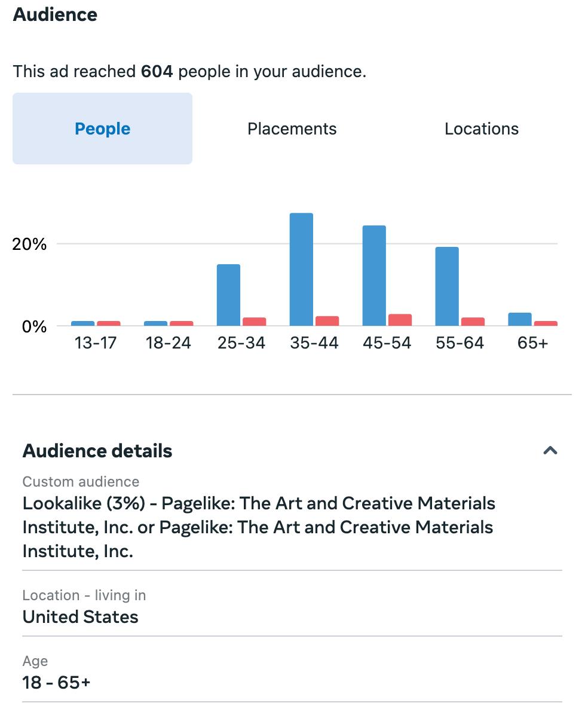588x709 pixels.
Task: Click the red bar for ages 65+
Action: [546, 323]
